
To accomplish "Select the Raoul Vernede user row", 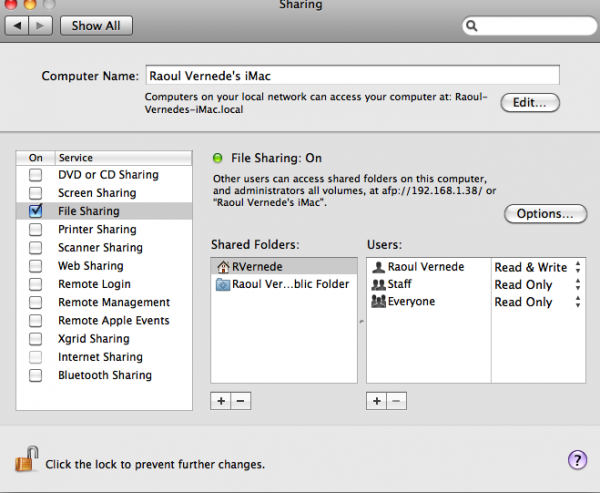I will 429,267.
